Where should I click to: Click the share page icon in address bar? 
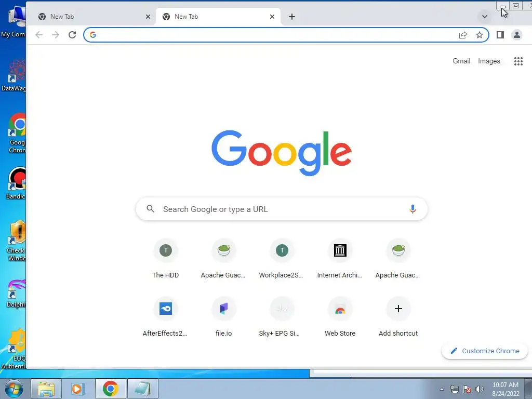coord(463,35)
